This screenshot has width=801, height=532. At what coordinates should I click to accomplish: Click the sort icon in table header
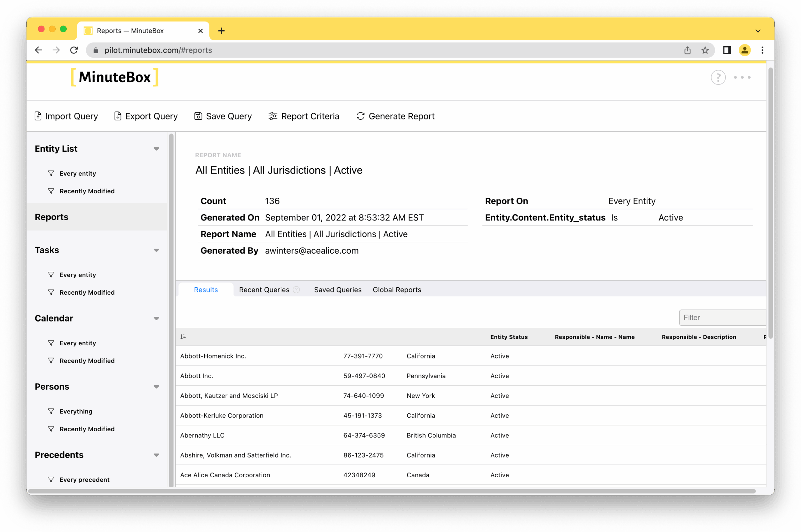pos(183,337)
